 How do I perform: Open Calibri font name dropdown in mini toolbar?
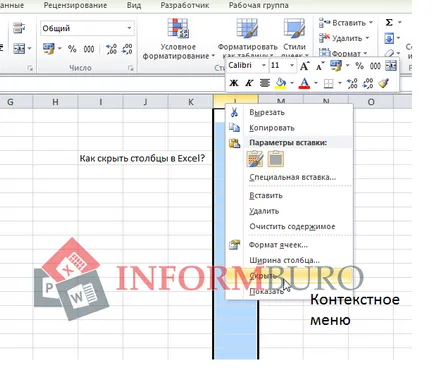(263, 66)
